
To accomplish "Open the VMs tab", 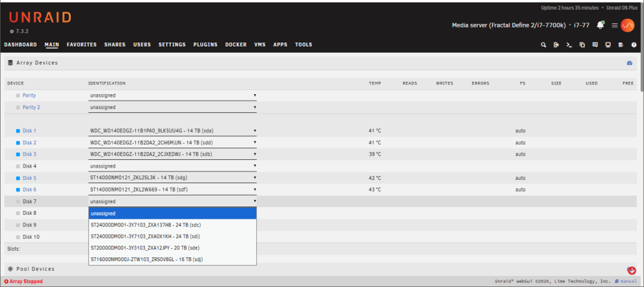I will pos(260,45).
